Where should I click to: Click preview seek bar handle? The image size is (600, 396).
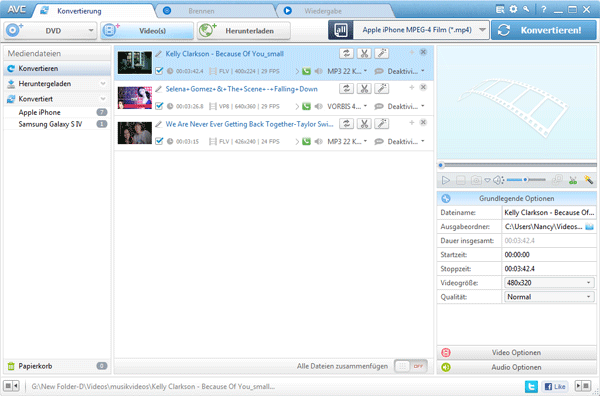pyautogui.click(x=441, y=165)
